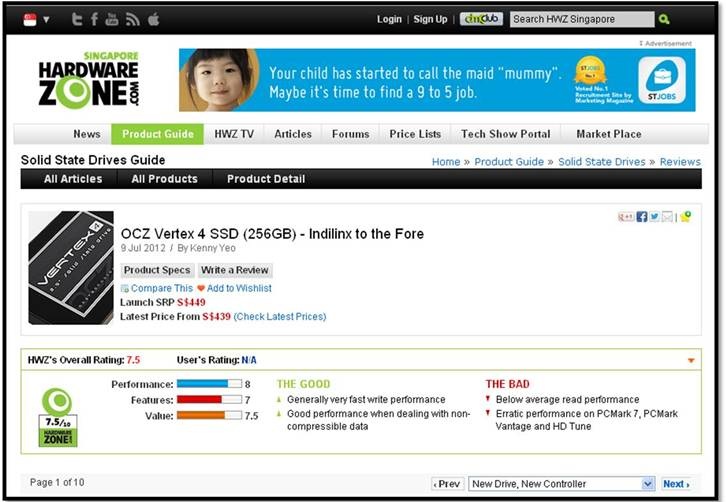Open the Market Place tab
The height and width of the screenshot is (502, 726).
coord(609,134)
